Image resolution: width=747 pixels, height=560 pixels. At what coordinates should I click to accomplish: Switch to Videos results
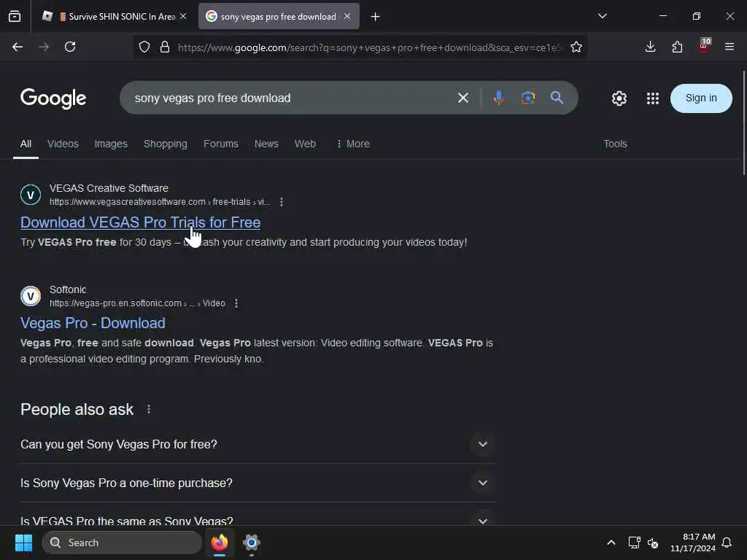pyautogui.click(x=63, y=144)
